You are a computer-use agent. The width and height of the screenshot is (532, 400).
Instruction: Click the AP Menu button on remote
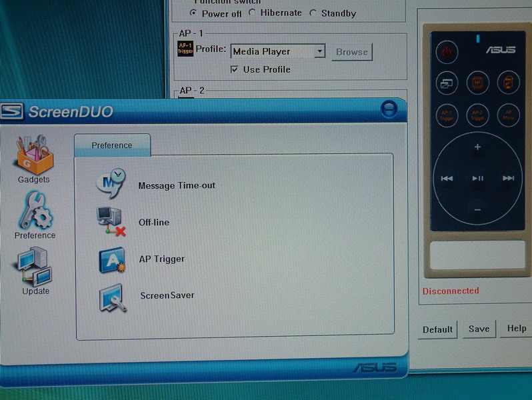[508, 115]
